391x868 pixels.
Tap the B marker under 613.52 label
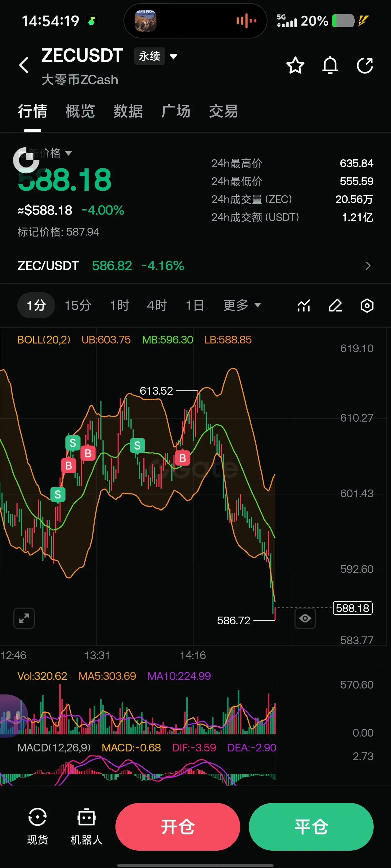tap(182, 458)
